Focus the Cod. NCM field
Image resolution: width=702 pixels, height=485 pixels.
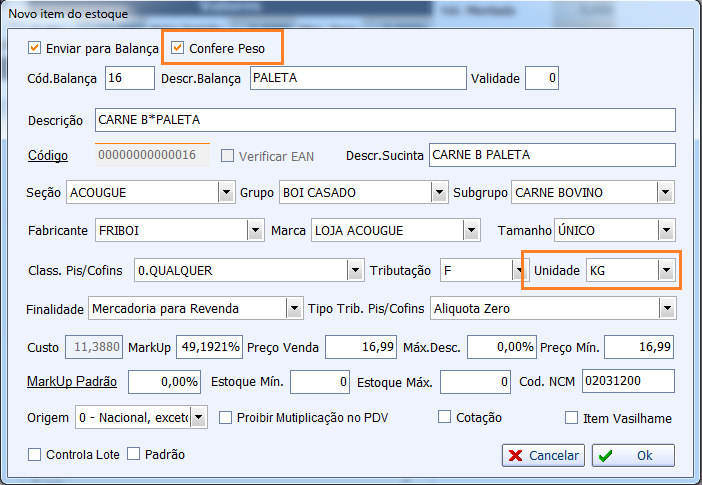tap(628, 382)
